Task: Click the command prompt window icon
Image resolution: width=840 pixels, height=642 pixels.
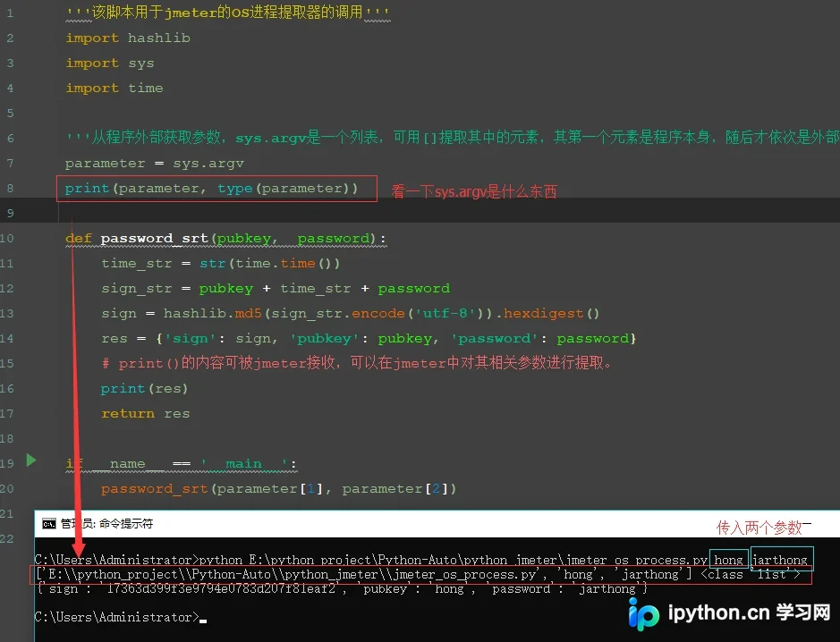Action: [48, 524]
